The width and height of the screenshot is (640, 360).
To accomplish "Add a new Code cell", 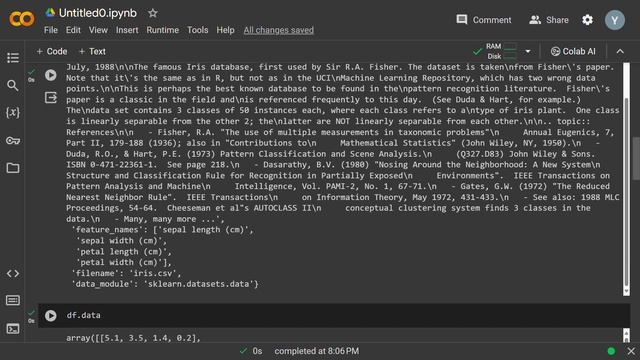I will point(52,51).
